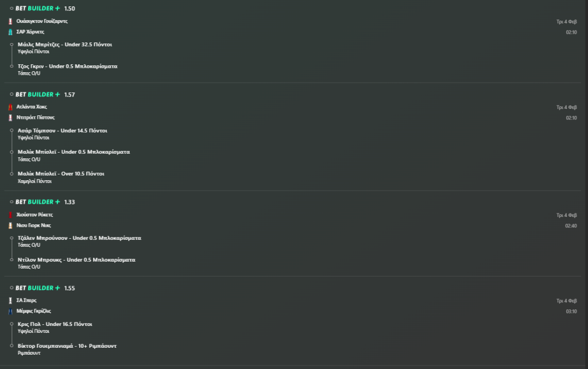Image resolution: width=588 pixels, height=369 pixels.
Task: Toggle the circle beside Bet Builder 1.57
Action: [x=11, y=95]
